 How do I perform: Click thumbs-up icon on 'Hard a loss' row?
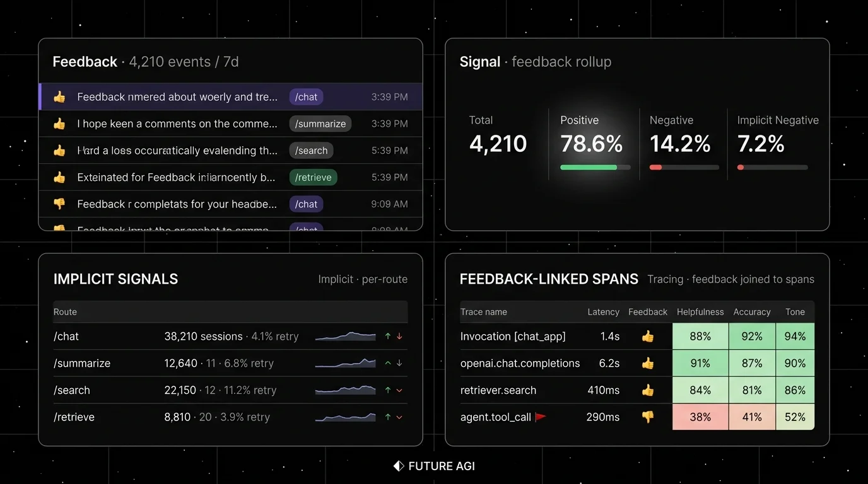(x=59, y=151)
